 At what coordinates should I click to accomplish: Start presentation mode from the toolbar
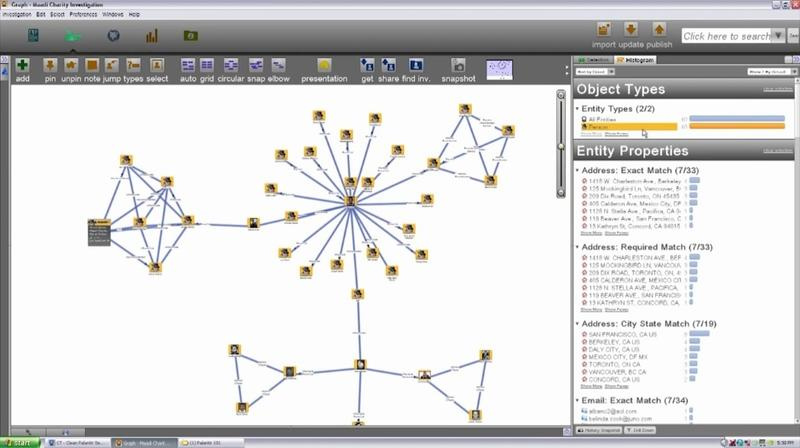(324, 65)
